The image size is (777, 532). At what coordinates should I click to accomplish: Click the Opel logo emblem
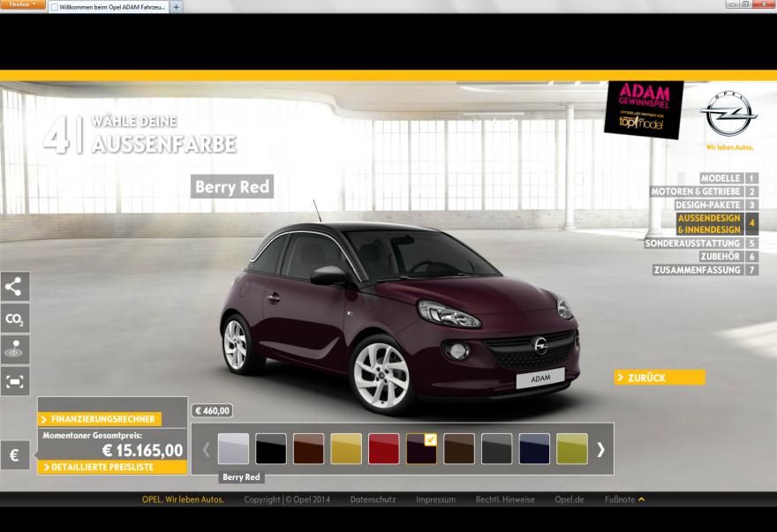728,114
